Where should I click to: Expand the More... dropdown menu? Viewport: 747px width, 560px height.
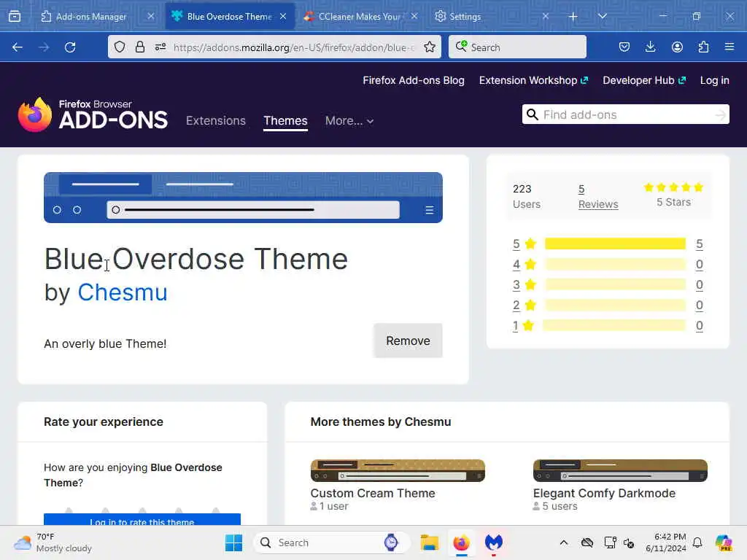click(x=349, y=121)
